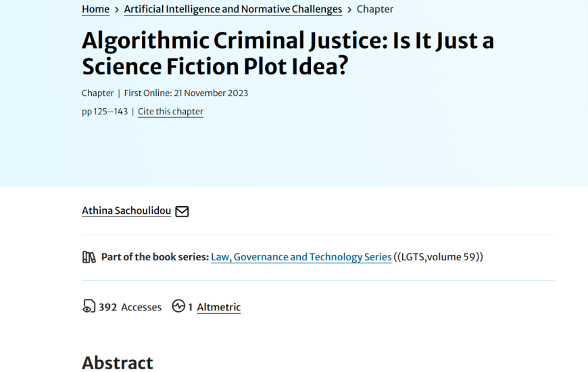
Task: Open the Altmetric link
Action: 218,307
